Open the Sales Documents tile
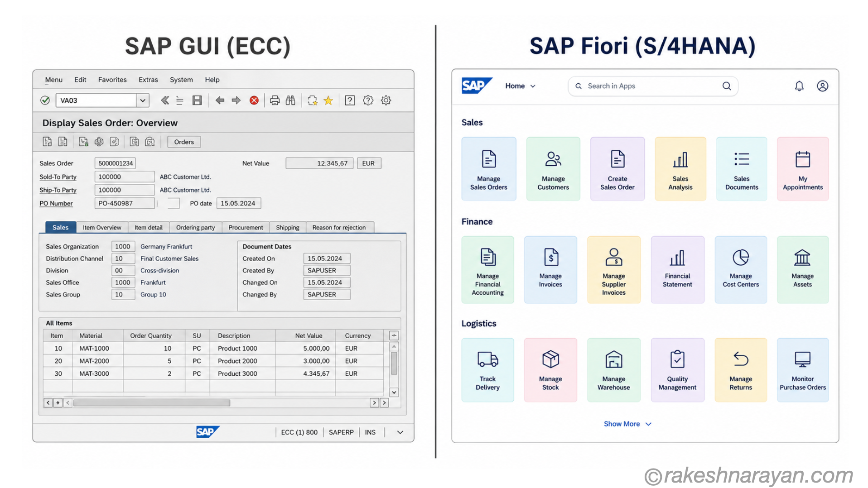Screen dimensions: 868x488 741,169
